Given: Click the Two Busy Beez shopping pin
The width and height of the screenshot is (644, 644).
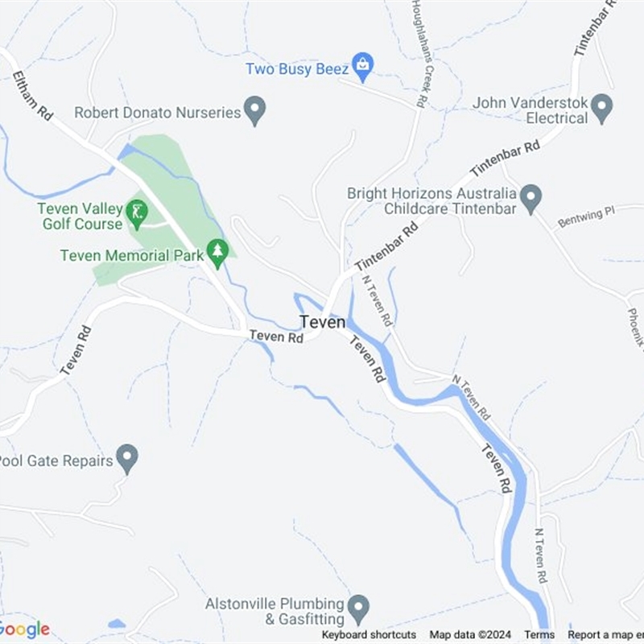Looking at the screenshot, I should 363,67.
